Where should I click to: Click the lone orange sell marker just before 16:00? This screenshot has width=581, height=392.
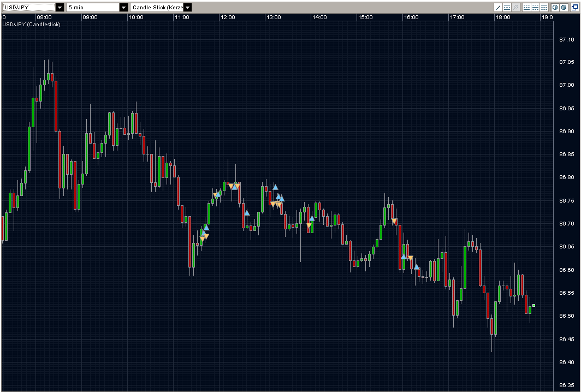pos(394,221)
